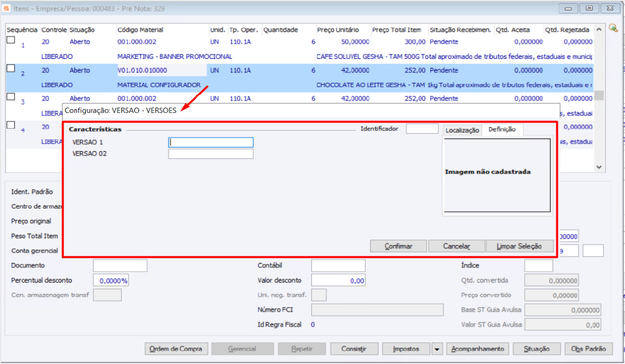This screenshot has width=625, height=364.
Task: Click the Situação button
Action: [x=537, y=349]
